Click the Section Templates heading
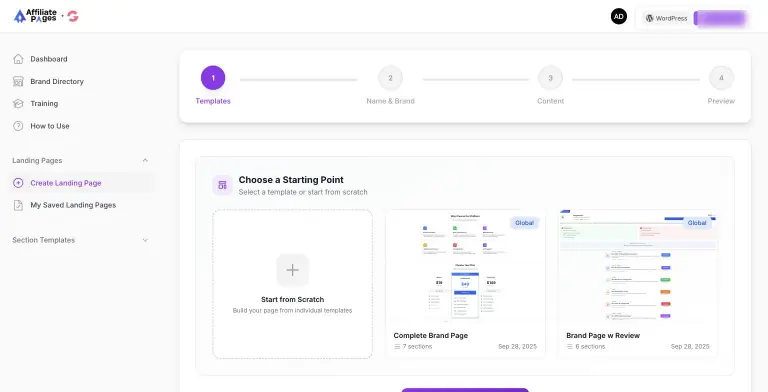 (44, 240)
